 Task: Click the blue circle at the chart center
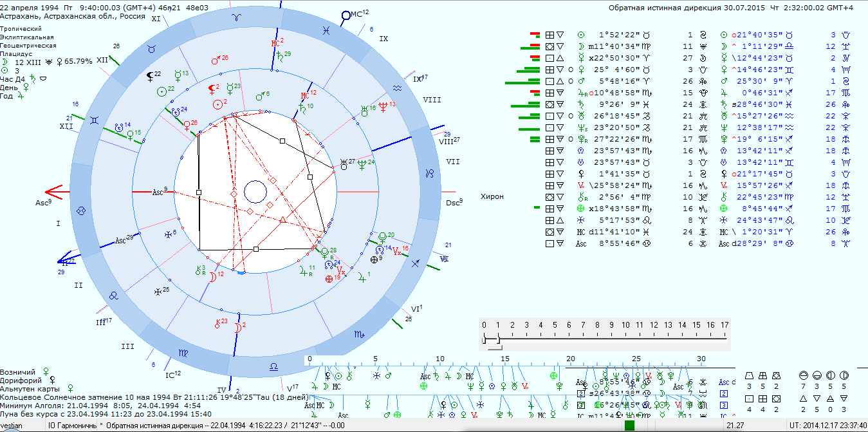255,192
